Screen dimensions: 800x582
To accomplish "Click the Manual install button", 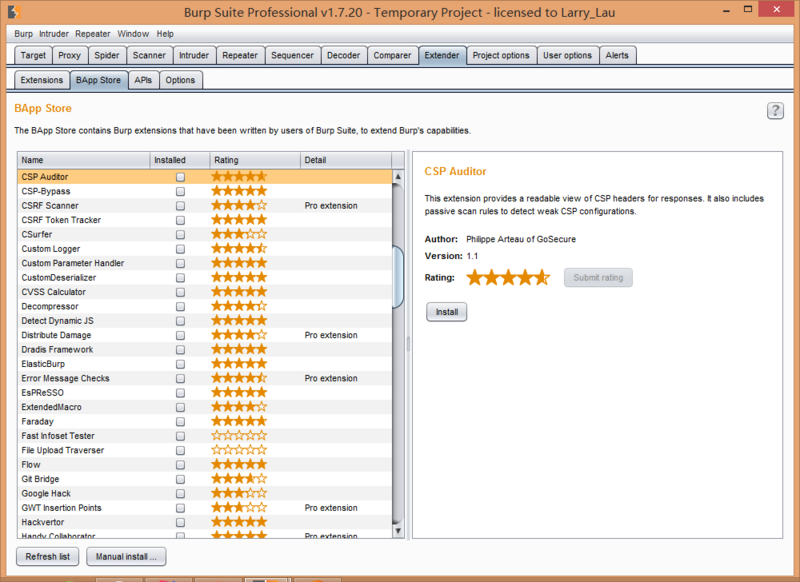I will [x=126, y=556].
